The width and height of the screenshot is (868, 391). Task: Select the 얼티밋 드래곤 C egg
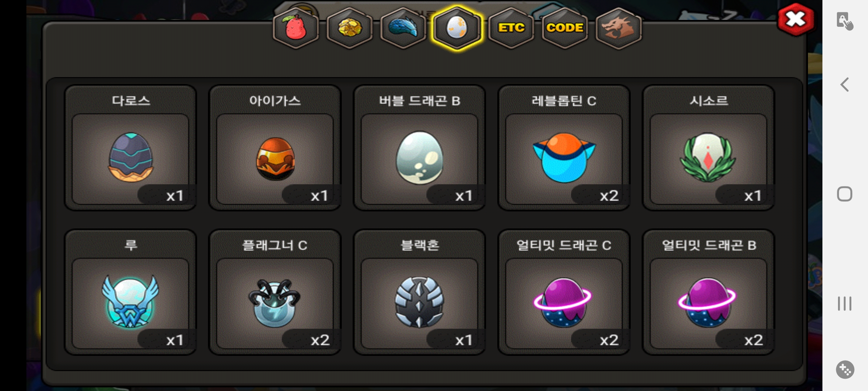coord(564,292)
